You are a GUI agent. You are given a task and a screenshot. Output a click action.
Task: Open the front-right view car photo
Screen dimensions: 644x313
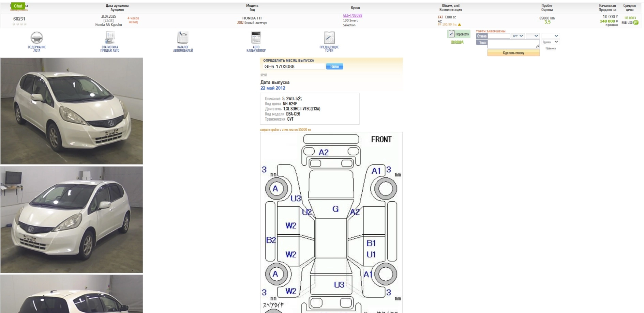tap(72, 220)
